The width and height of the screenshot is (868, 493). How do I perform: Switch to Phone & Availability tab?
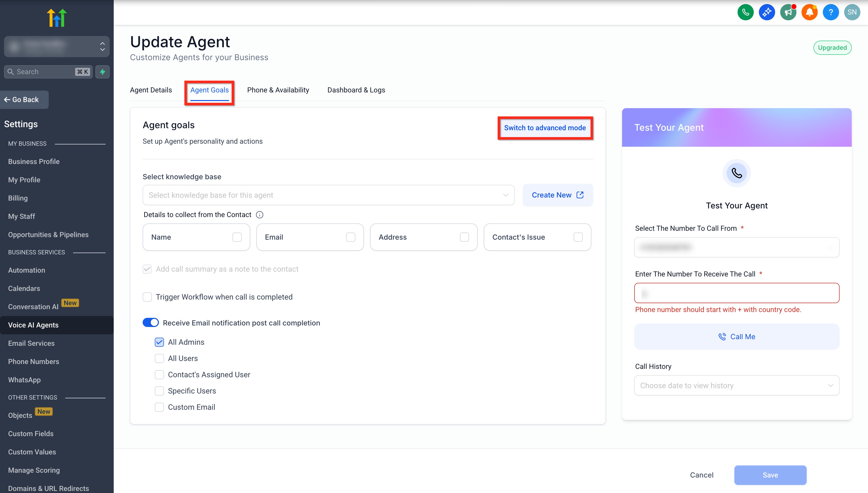[278, 90]
